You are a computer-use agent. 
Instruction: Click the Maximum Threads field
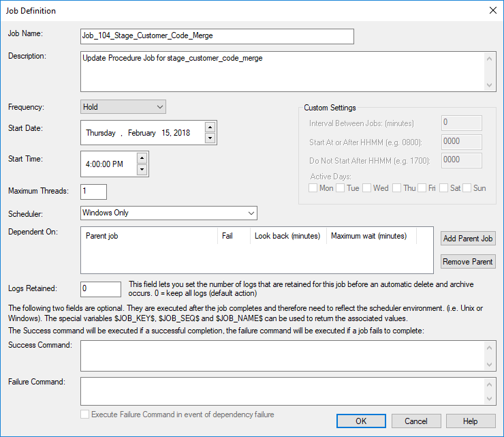click(93, 192)
